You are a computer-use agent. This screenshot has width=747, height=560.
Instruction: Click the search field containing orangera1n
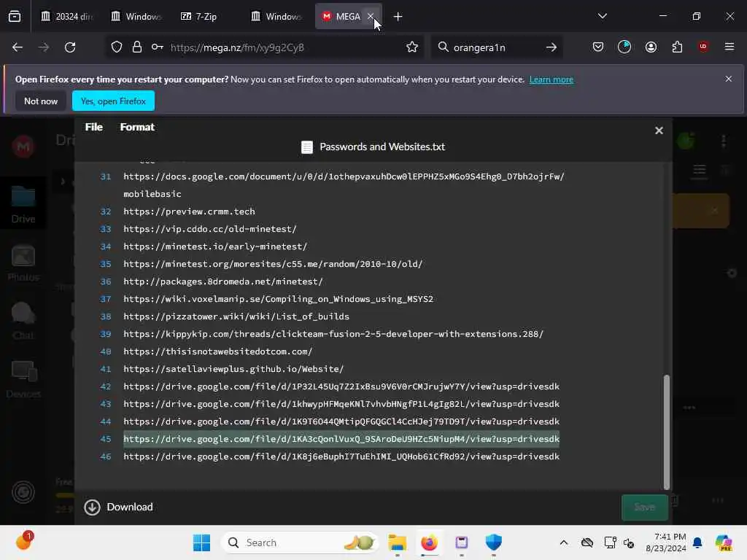[495, 47]
